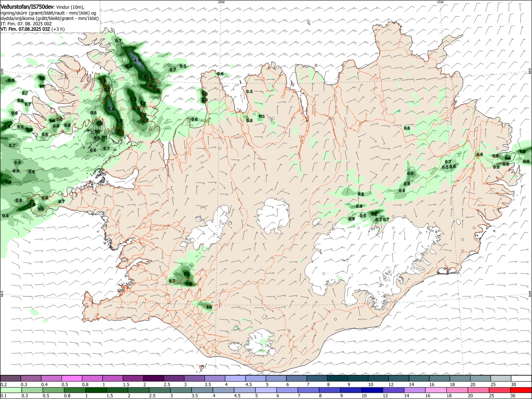Pick the pale grey swatch between 25 and 30
Viewport: 532px width, 399px height.
click(x=501, y=378)
